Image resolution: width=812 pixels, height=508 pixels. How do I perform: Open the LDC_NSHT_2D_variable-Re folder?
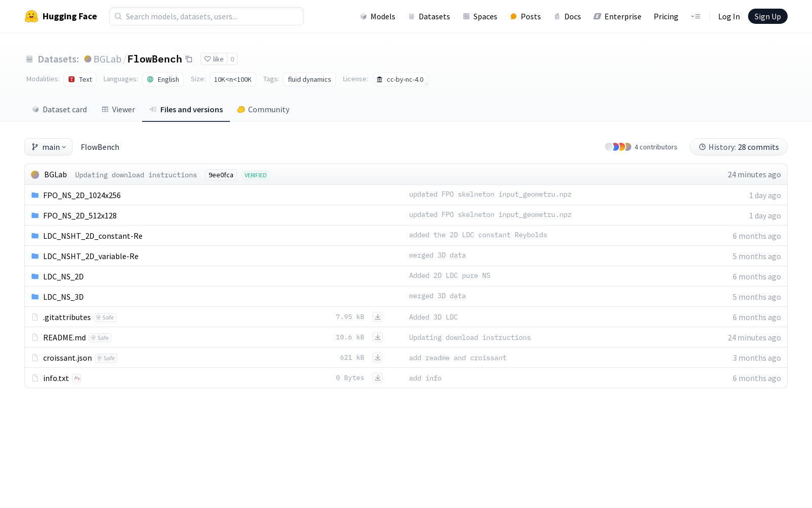(91, 256)
